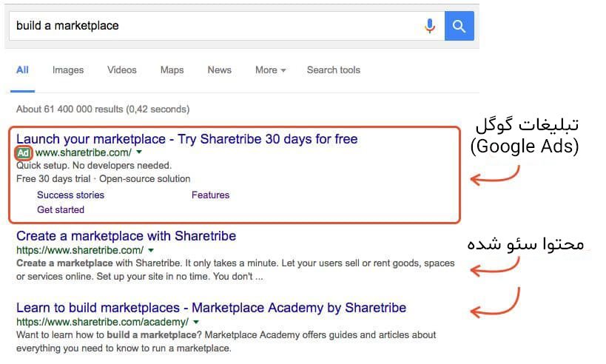Click the Get started sitelink
Screen dimensions: 606x364
[x=61, y=210]
